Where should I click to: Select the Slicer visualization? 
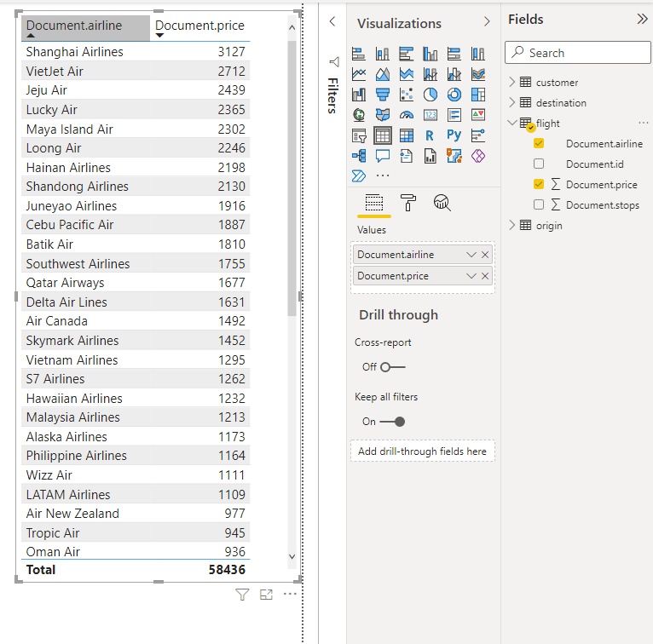[x=359, y=135]
